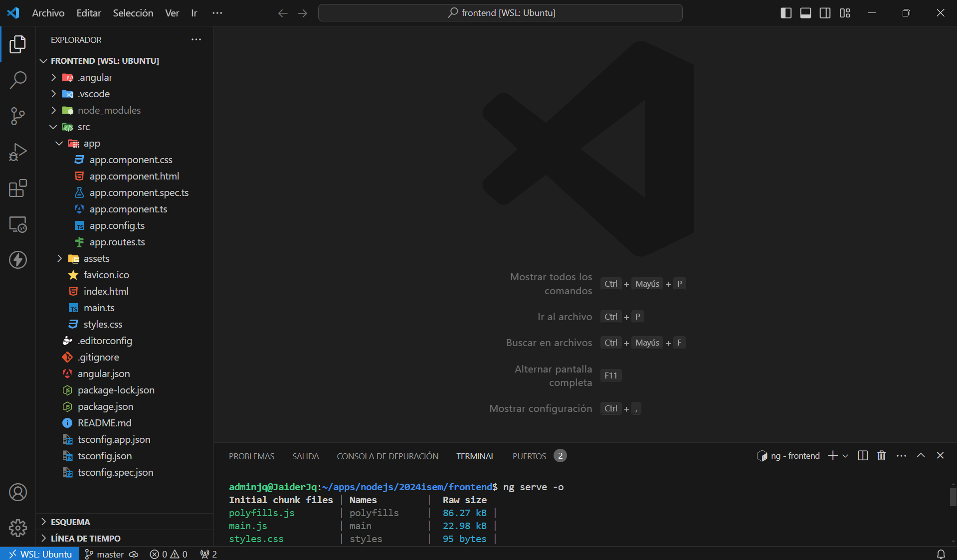The width and height of the screenshot is (957, 560).
Task: Open the Ver menu
Action: [172, 13]
